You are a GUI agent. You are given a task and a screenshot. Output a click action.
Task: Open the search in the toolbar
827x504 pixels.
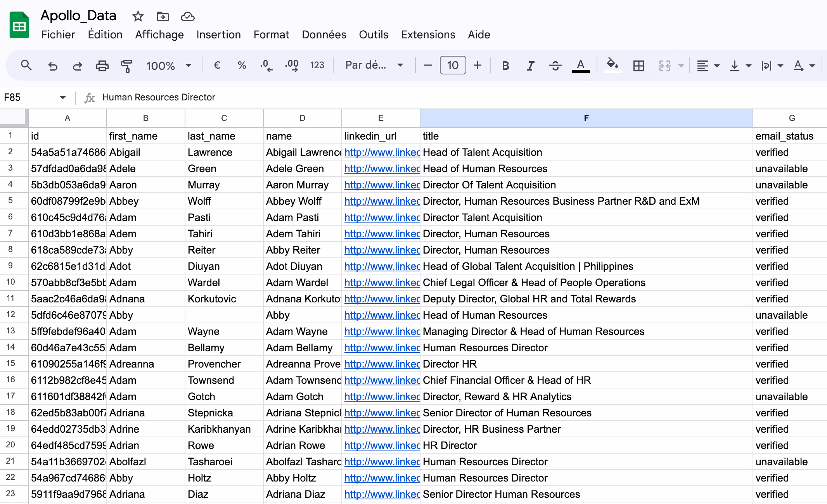(26, 65)
